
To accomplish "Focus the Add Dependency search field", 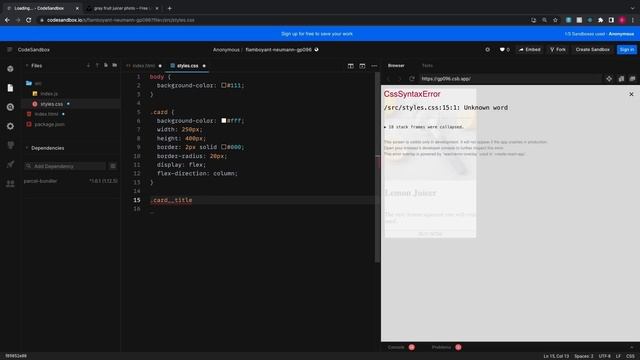I will 65,166.
